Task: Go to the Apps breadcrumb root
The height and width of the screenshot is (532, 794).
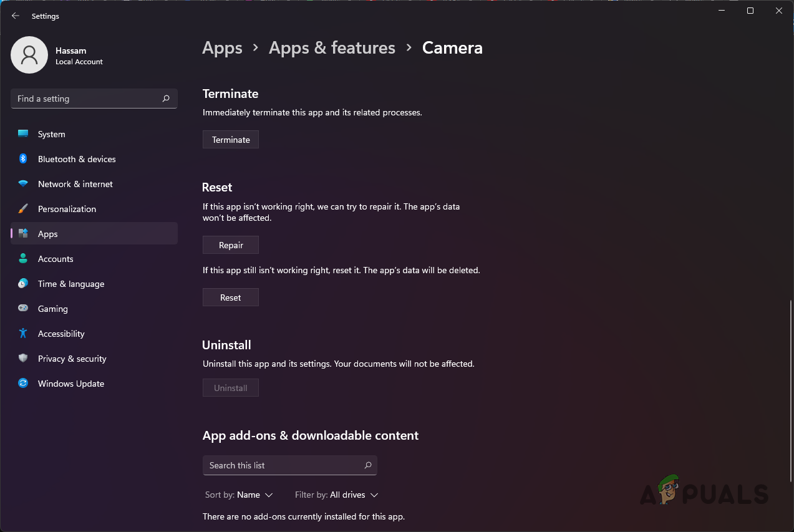Action: point(222,48)
